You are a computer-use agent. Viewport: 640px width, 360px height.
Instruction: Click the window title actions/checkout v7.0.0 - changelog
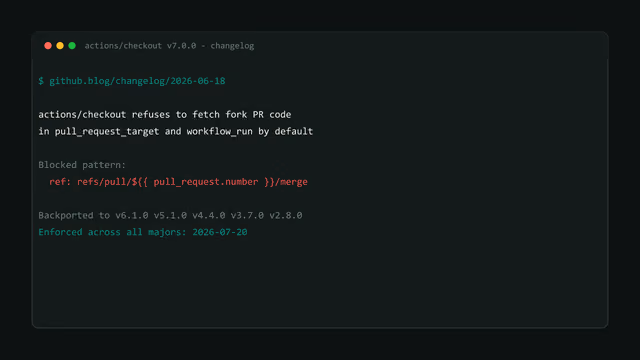coord(169,46)
